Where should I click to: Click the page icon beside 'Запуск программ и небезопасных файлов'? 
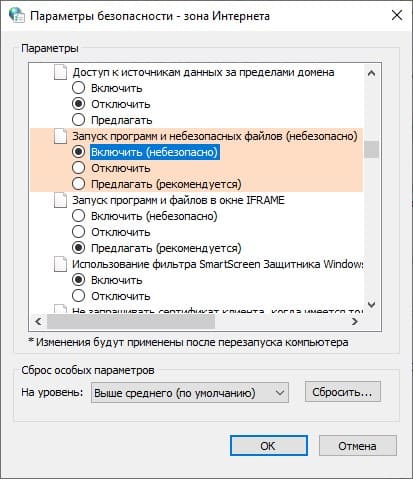[60, 136]
